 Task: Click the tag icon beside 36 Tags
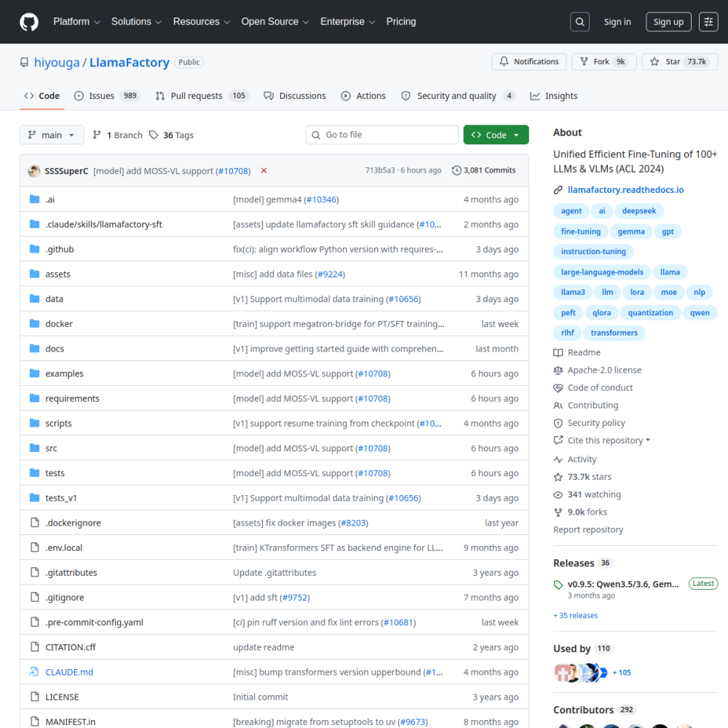[x=154, y=135]
